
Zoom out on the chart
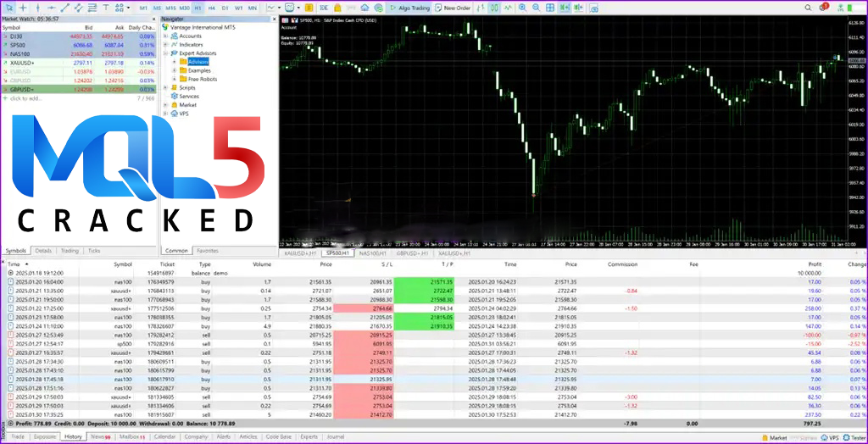point(537,8)
